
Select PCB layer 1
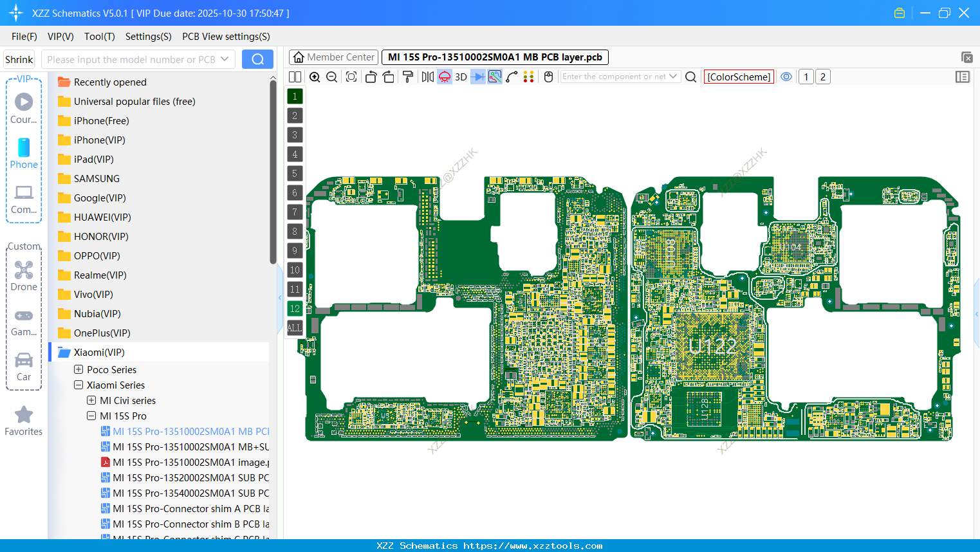point(295,97)
